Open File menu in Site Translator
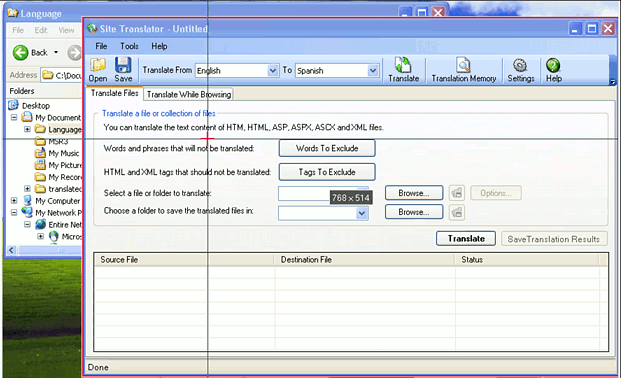 (101, 46)
